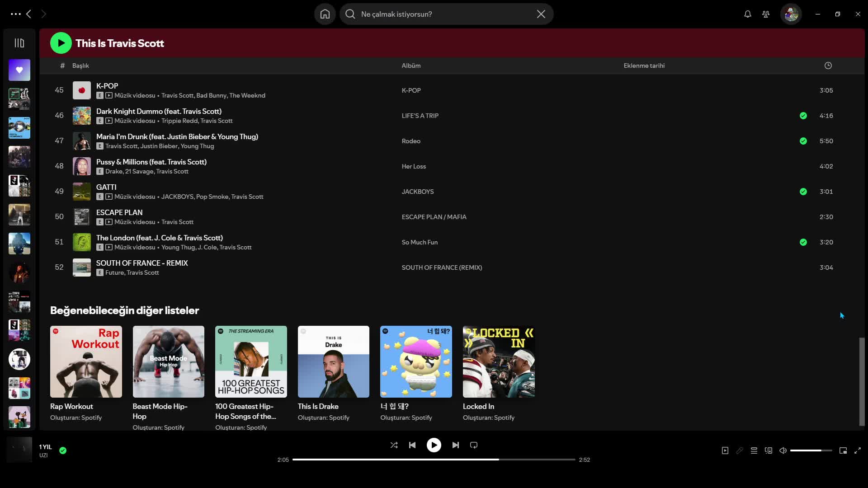Open the Liked Songs heart tile
Screen dimensions: 868x488
[x=19, y=70]
